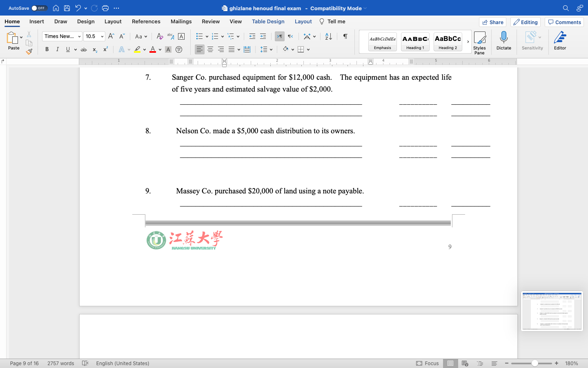
Task: Save the document with the floppy disk icon
Action: [67, 8]
